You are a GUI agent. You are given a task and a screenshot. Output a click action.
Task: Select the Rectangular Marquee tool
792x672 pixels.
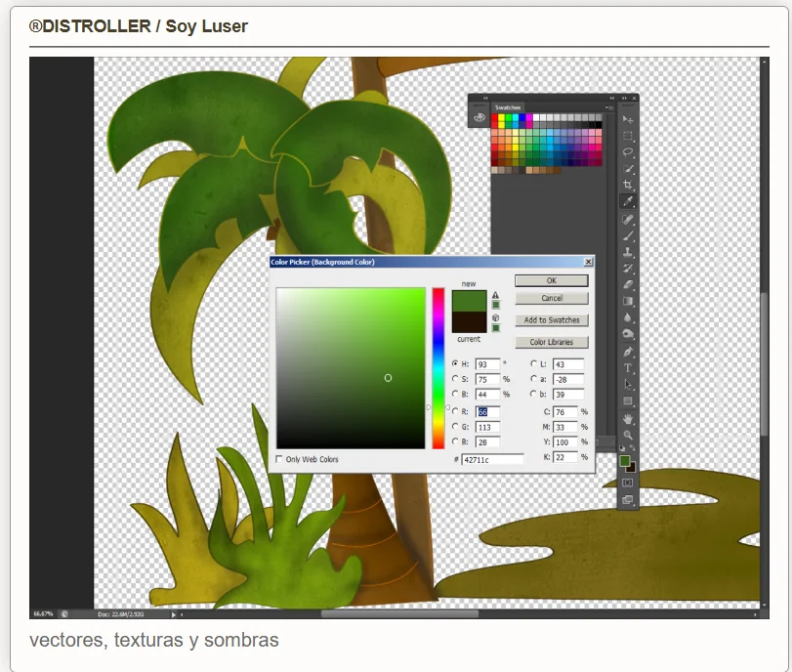(x=628, y=136)
